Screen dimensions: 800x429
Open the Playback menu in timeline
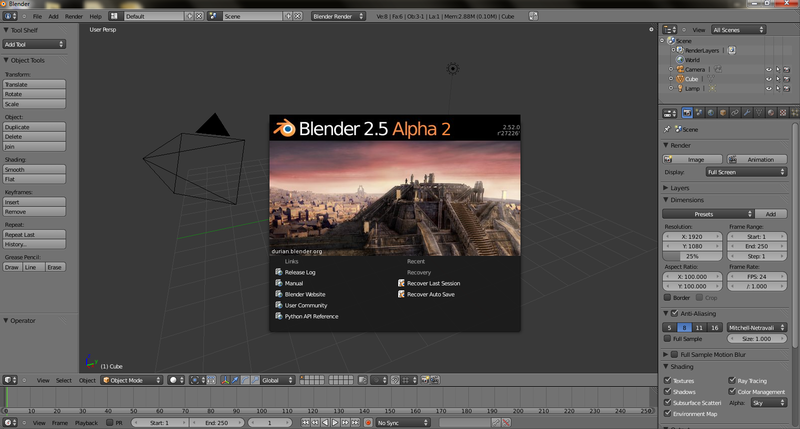(86, 423)
